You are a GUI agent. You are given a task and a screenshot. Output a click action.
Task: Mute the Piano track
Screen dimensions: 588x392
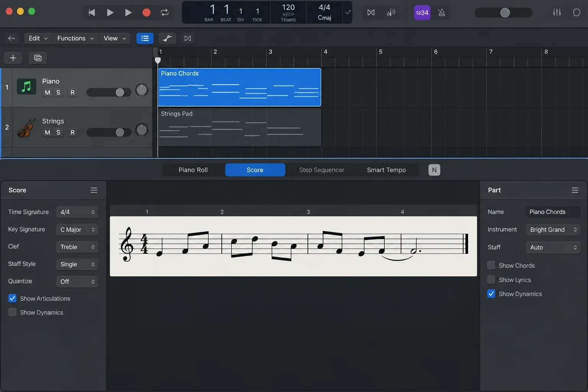click(47, 92)
